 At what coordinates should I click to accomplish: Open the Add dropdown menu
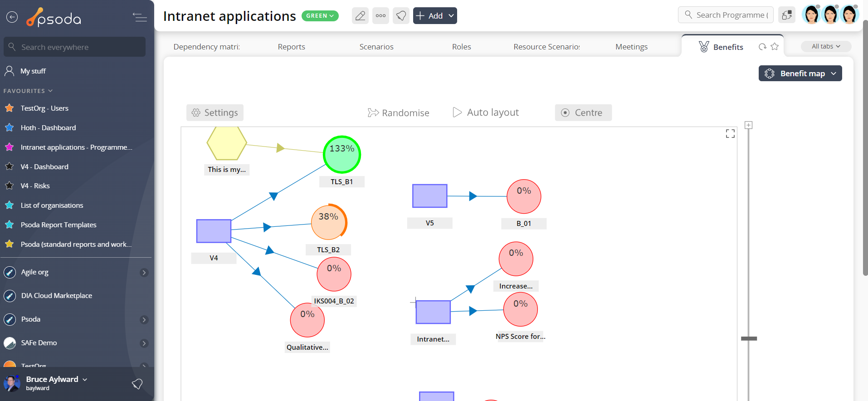(x=435, y=16)
